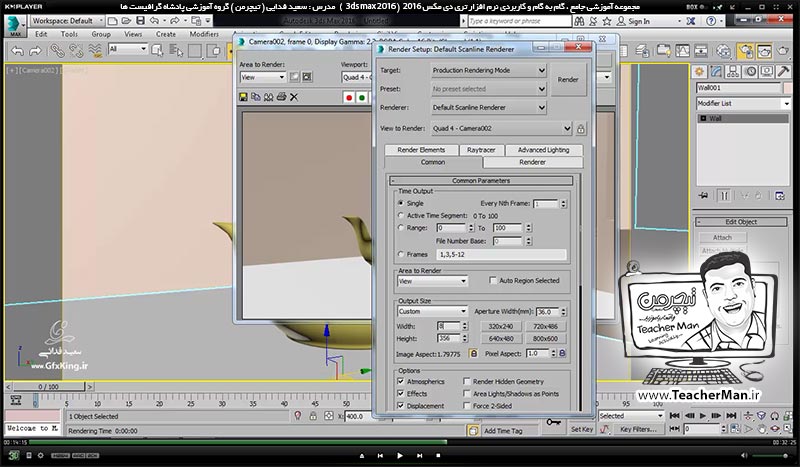The width and height of the screenshot is (800, 467).
Task: Open the Output Size Custom dropdown
Action: coord(432,311)
